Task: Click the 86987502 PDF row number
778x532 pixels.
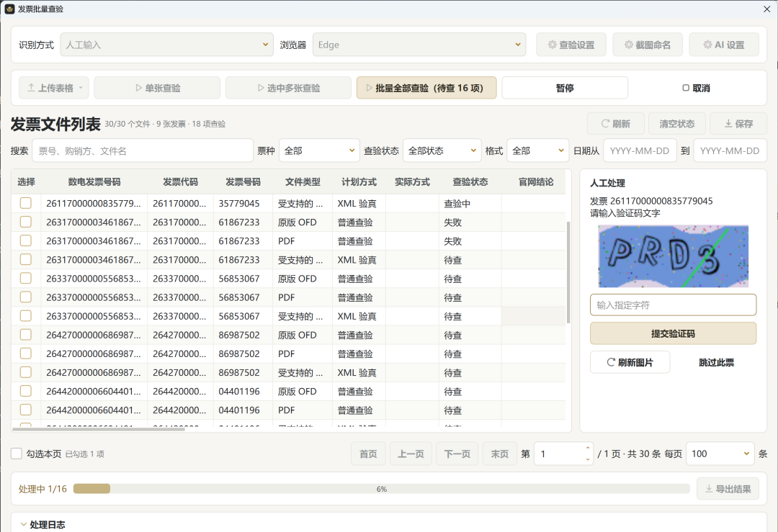Action: pyautogui.click(x=239, y=353)
